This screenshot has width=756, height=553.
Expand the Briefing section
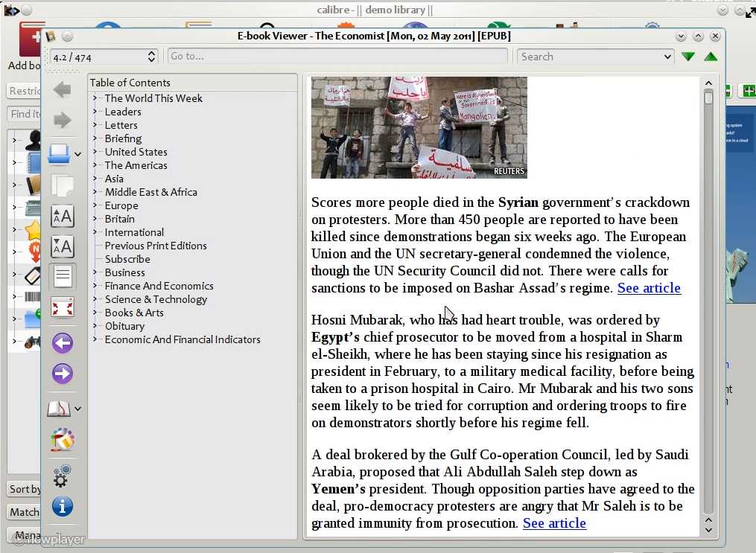tap(95, 138)
